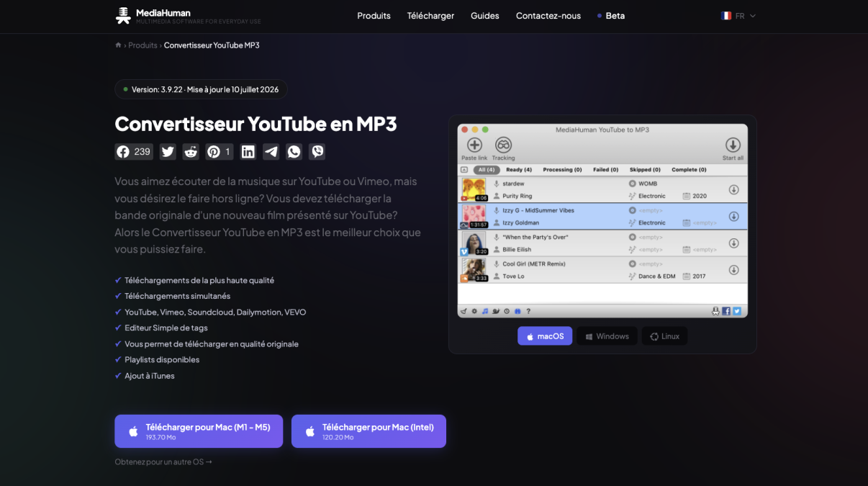Screen dimensions: 868x486
Task: Open the FR language dropdown
Action: coord(738,16)
